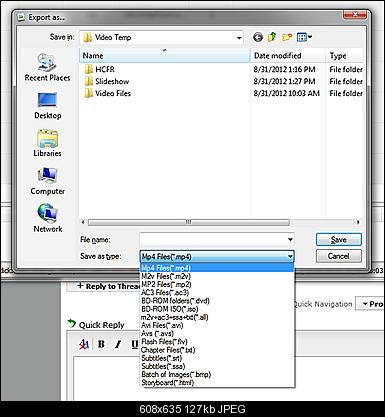
Task: Select the Desktop shortcut icon
Action: click(x=48, y=106)
